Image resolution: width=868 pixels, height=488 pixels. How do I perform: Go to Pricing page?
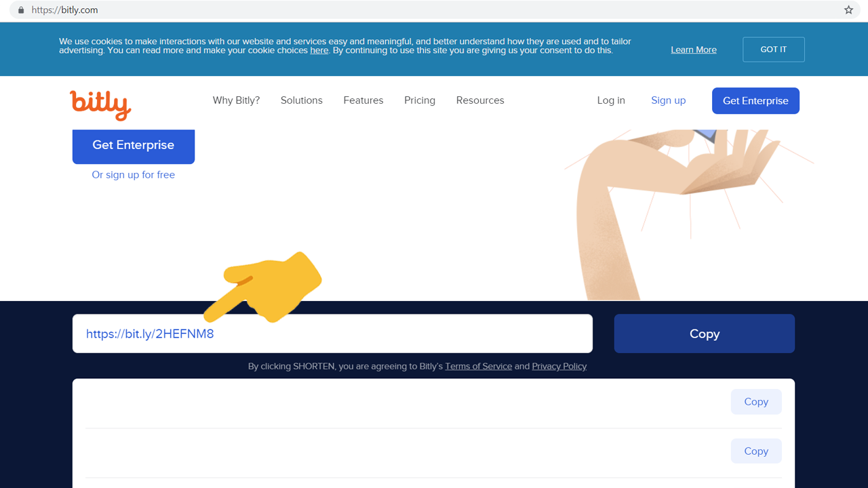coord(420,100)
